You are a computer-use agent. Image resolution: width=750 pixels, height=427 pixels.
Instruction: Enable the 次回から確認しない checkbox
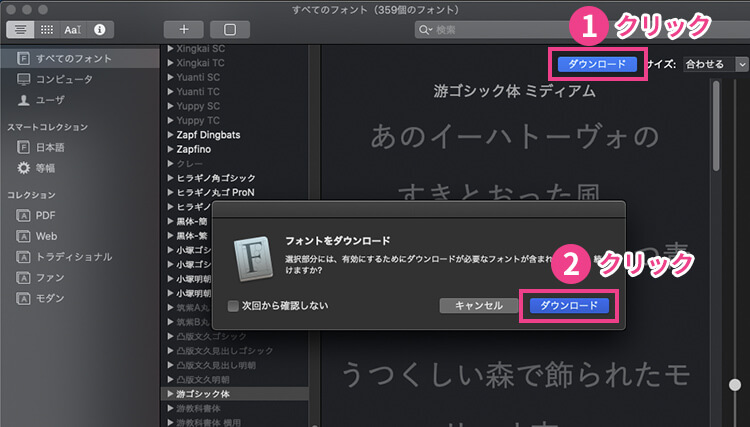[233, 305]
